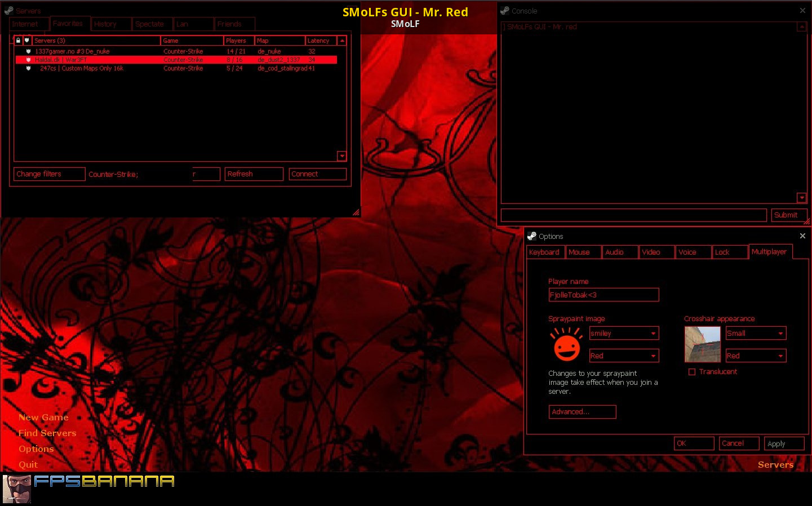The width and height of the screenshot is (812, 506).
Task: Select 247cs | Custom Maps Only 16k server
Action: (176, 68)
